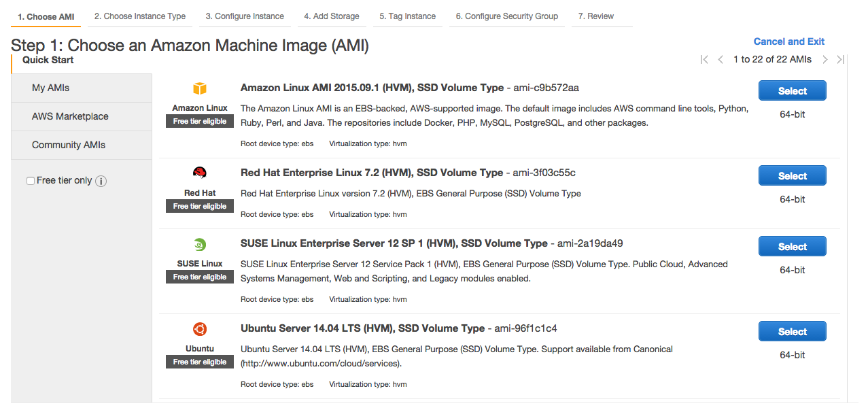Click the 64-bit label under Ubuntu Select
868x412 pixels.
pyautogui.click(x=793, y=356)
